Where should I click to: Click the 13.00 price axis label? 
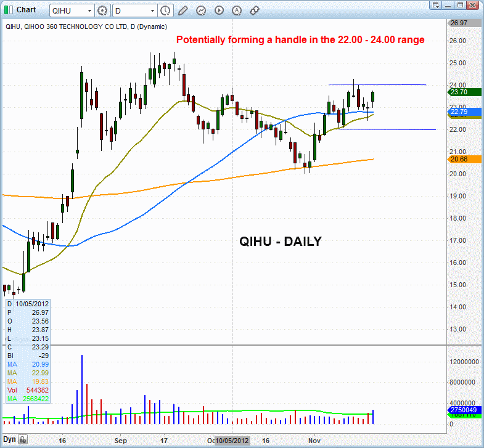click(x=457, y=329)
